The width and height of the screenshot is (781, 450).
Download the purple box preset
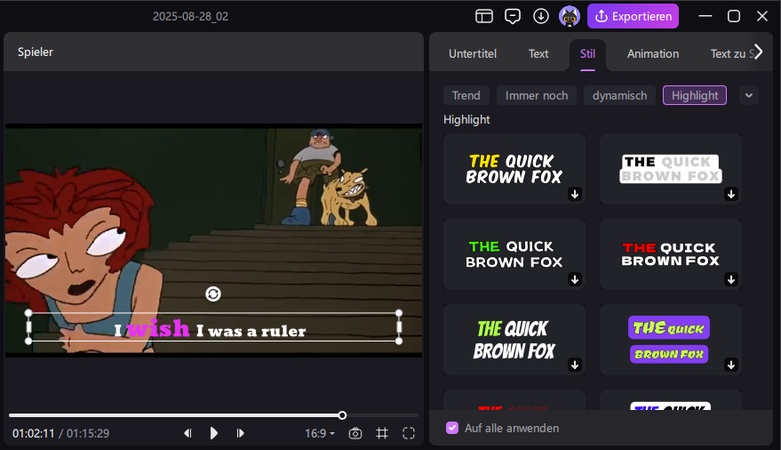[731, 364]
